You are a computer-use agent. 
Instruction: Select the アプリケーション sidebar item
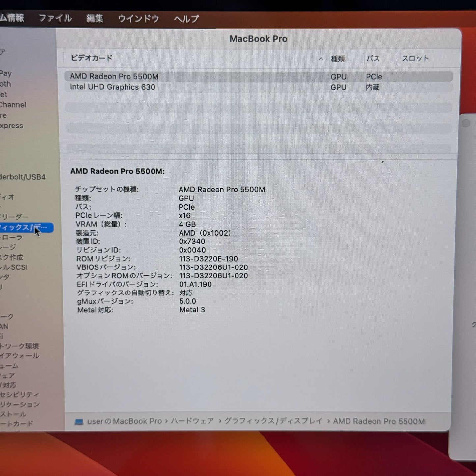[x=20, y=404]
